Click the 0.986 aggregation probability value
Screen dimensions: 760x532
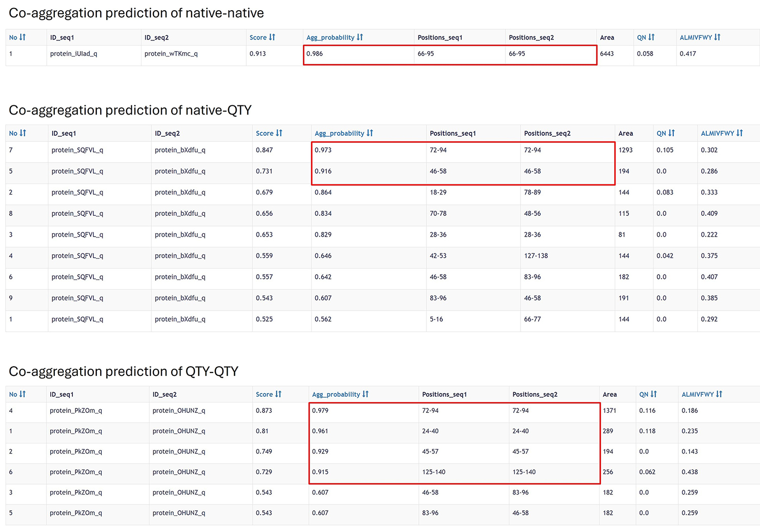[315, 54]
